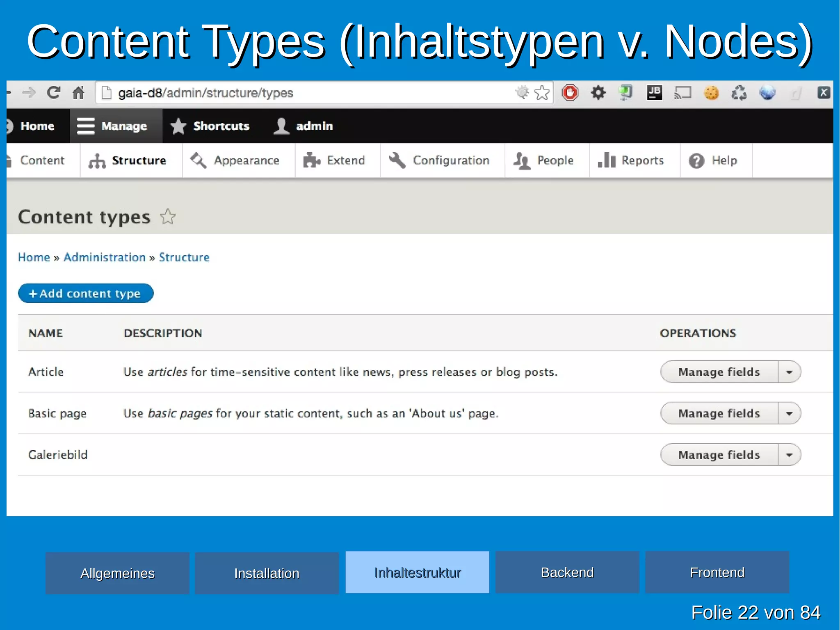Open the Help admin section
Screen dimensions: 840x630
pos(716,160)
